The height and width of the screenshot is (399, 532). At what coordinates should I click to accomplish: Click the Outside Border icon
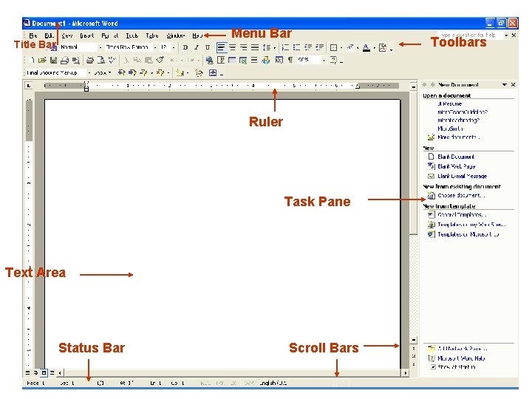333,47
